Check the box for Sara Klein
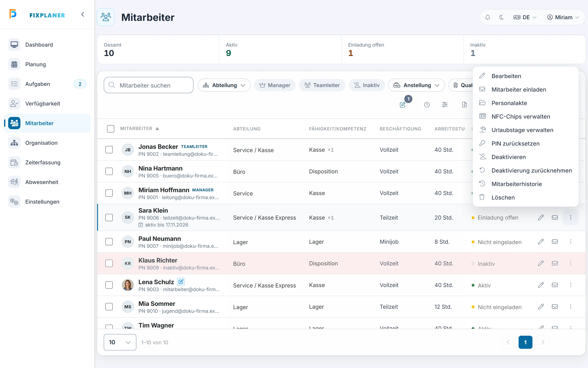 [x=109, y=217]
